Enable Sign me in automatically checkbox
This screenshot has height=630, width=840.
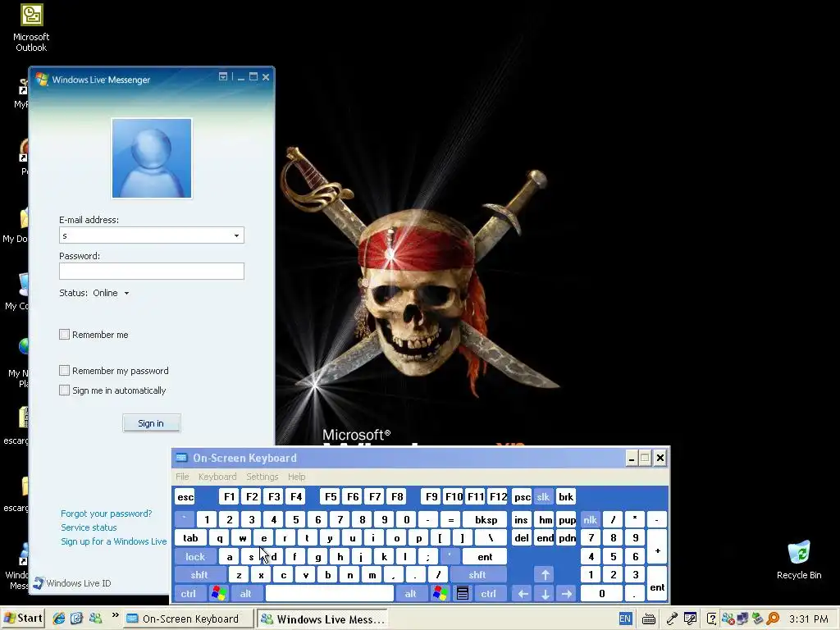64,390
